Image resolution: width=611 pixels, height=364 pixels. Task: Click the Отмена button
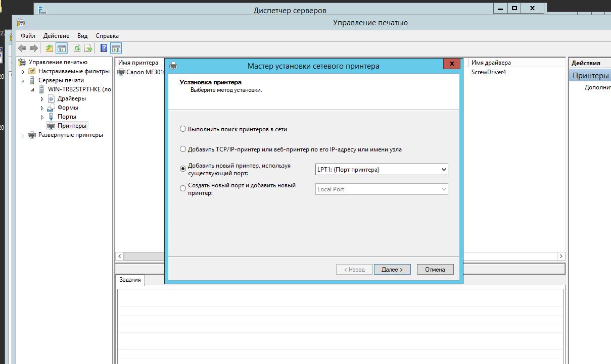(435, 270)
